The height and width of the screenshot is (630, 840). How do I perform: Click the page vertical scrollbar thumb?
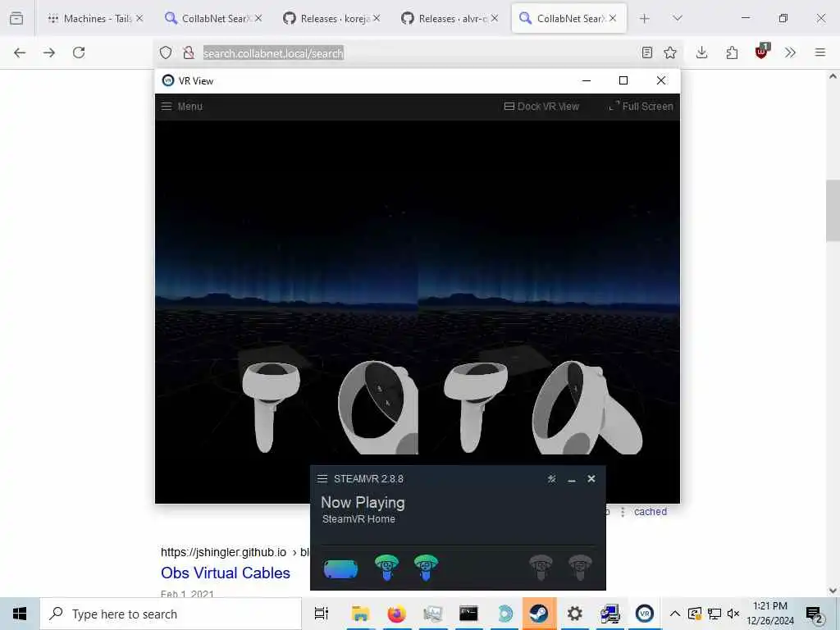(x=833, y=211)
